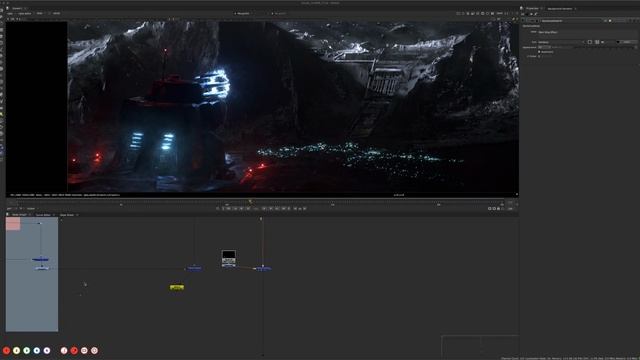Open the Dope Sheet tab
Viewport: 640px width, 360px height.
point(67,215)
